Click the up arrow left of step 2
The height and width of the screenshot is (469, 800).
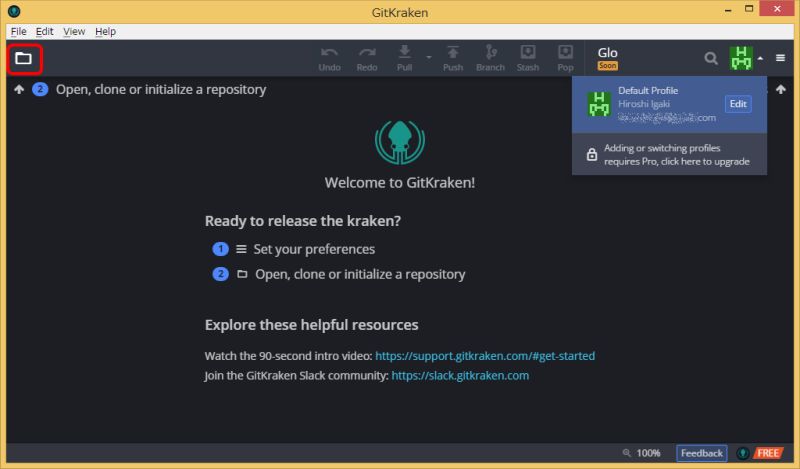[x=19, y=90]
